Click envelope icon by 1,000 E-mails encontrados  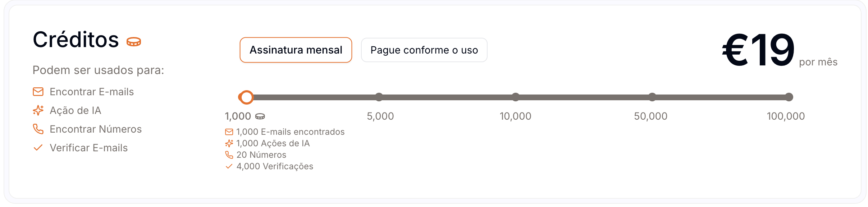coord(229,132)
